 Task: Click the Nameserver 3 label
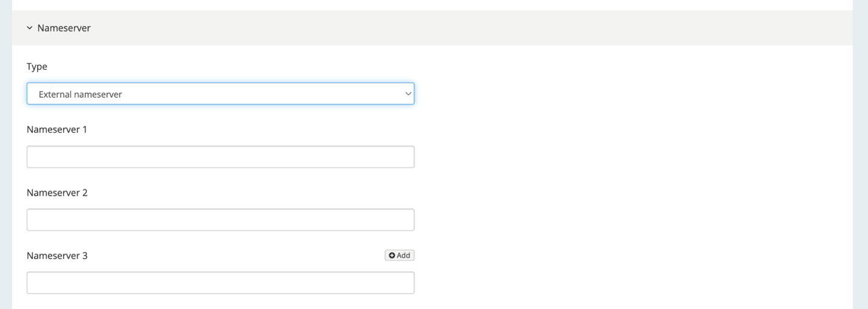pos(57,256)
